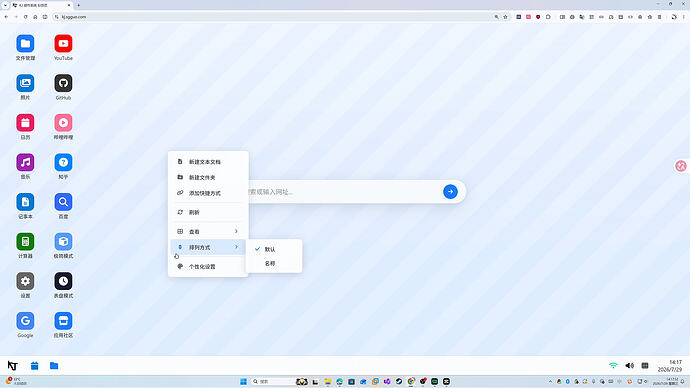
Task: Expand the 查看 submenu arrow
Action: pyautogui.click(x=236, y=231)
